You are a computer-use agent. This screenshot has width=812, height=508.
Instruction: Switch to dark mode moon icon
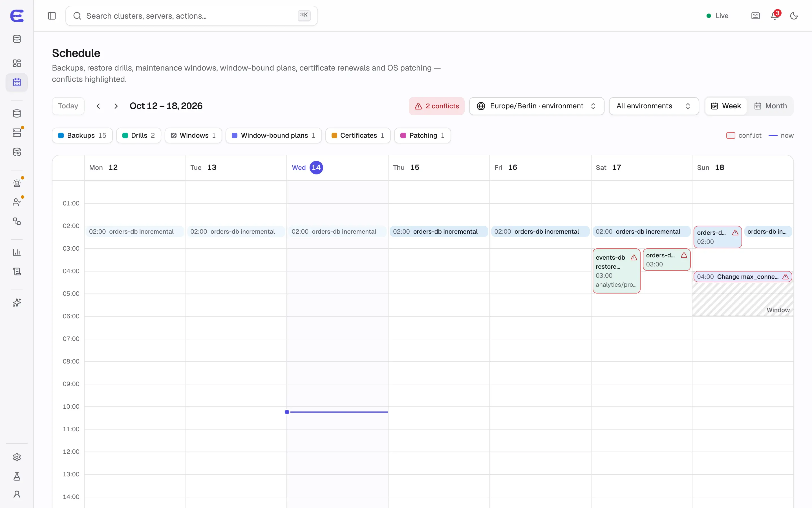[x=794, y=16]
